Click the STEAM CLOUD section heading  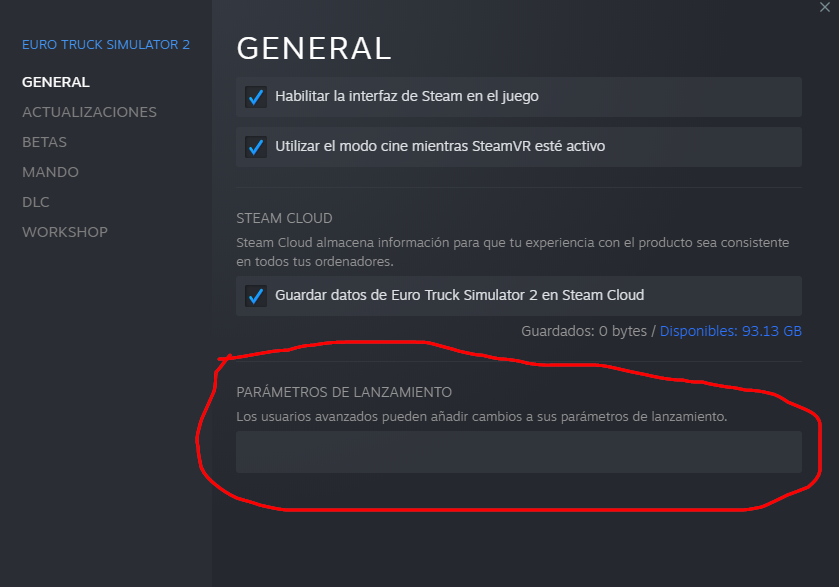[x=284, y=218]
